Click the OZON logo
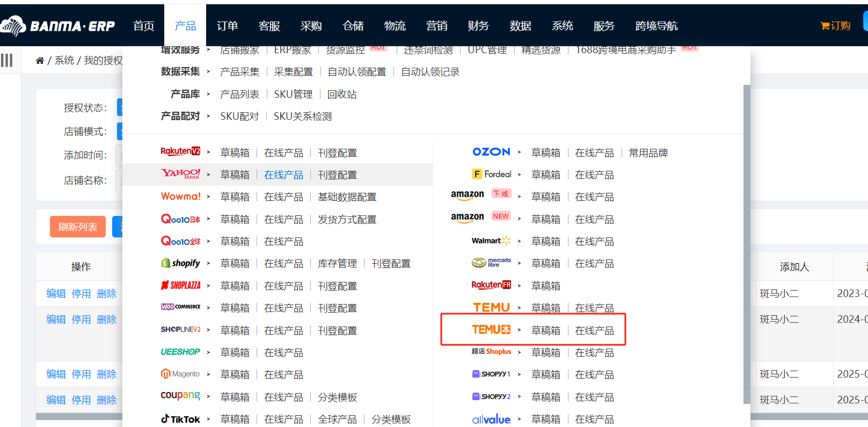The image size is (868, 427). (492, 151)
